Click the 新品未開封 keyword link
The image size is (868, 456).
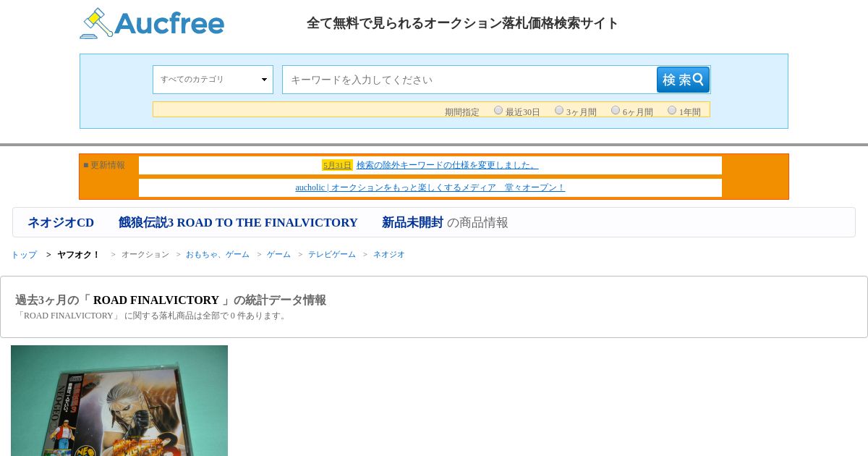(412, 222)
